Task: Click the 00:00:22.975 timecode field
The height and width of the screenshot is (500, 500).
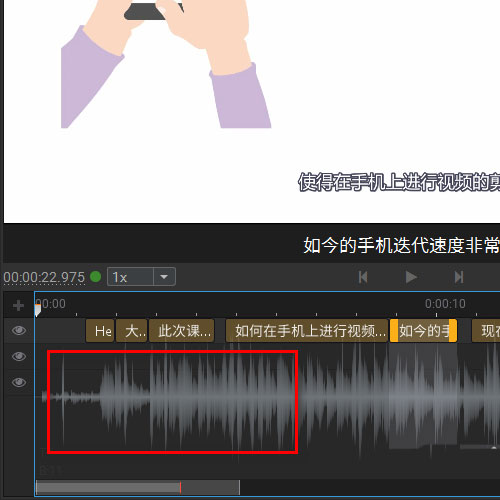Action: click(x=44, y=277)
